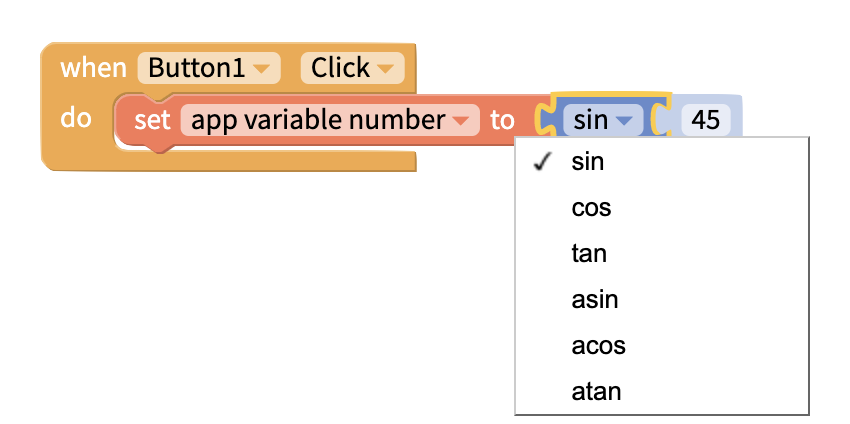
Task: Close the sin function dropdown on block
Action: click(x=602, y=121)
